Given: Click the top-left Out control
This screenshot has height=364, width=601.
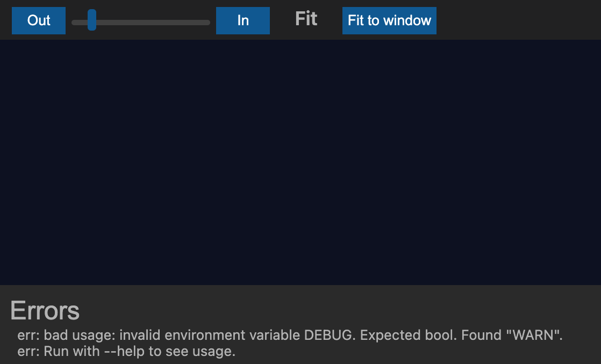Looking at the screenshot, I should (x=38, y=20).
